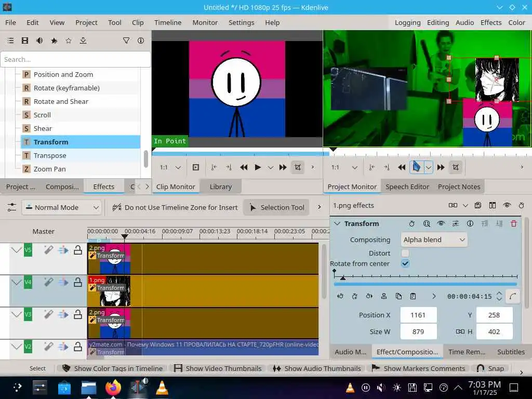Screen dimensions: 532x399
Task: Paste keyframe values clipboard icon
Action: pyautogui.click(x=413, y=296)
